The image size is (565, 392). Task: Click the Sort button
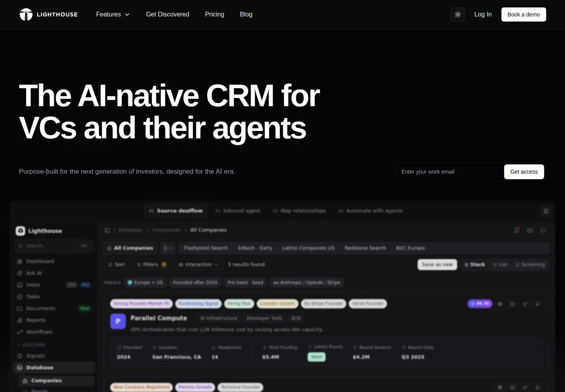pyautogui.click(x=117, y=265)
